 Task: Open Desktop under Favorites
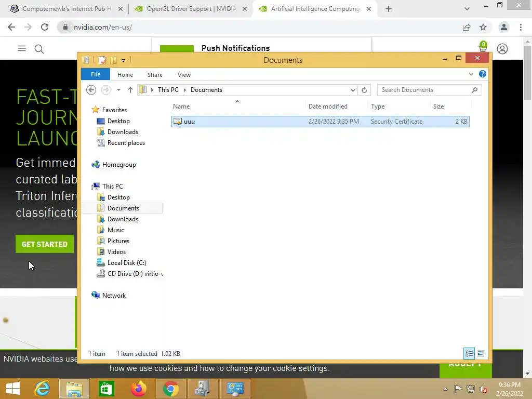pos(118,121)
